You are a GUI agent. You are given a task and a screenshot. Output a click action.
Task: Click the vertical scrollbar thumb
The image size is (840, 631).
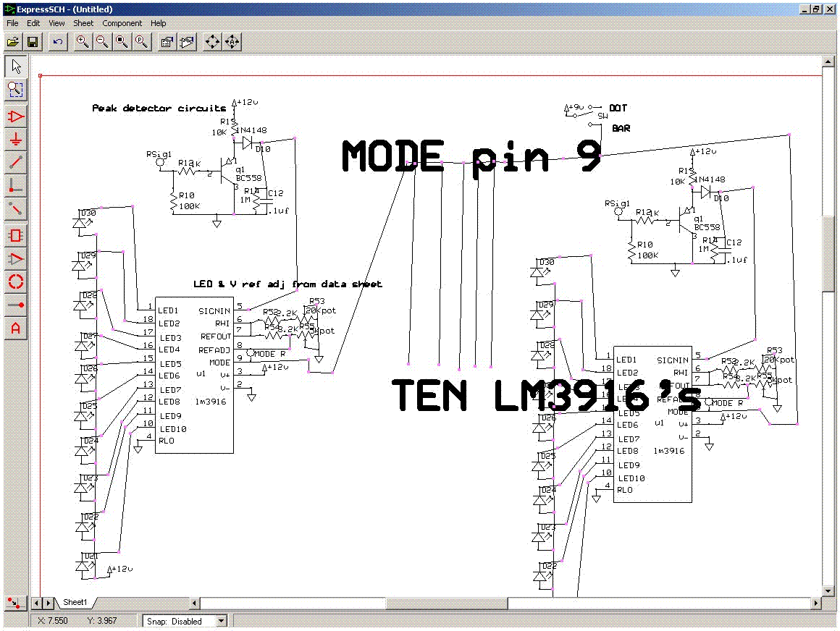[x=828, y=254]
